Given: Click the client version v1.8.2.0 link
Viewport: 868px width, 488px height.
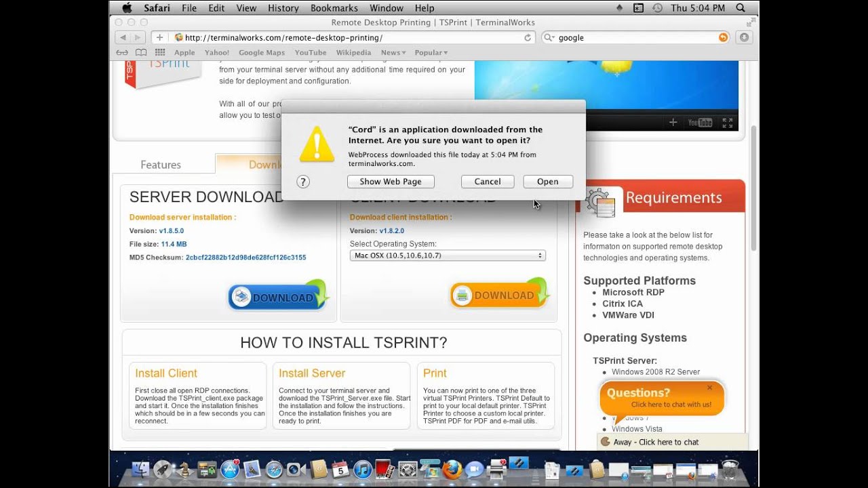Looking at the screenshot, I should tap(392, 230).
